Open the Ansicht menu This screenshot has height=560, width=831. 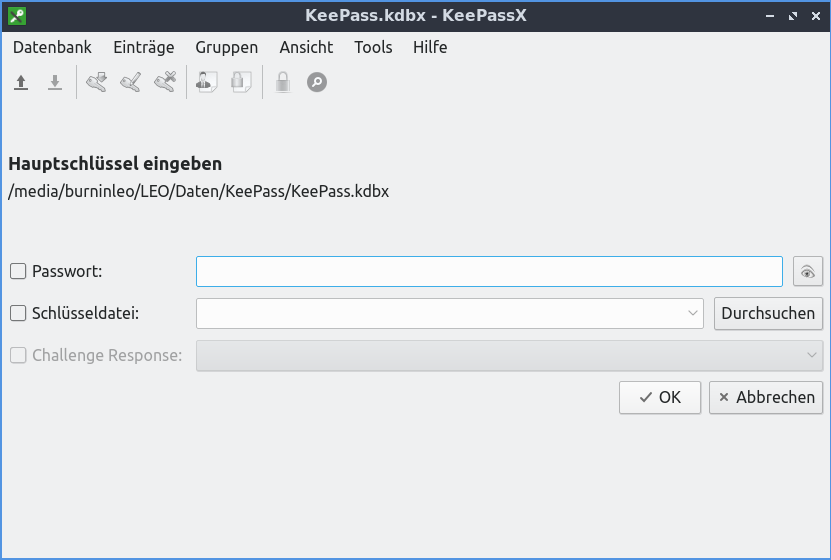(x=306, y=47)
